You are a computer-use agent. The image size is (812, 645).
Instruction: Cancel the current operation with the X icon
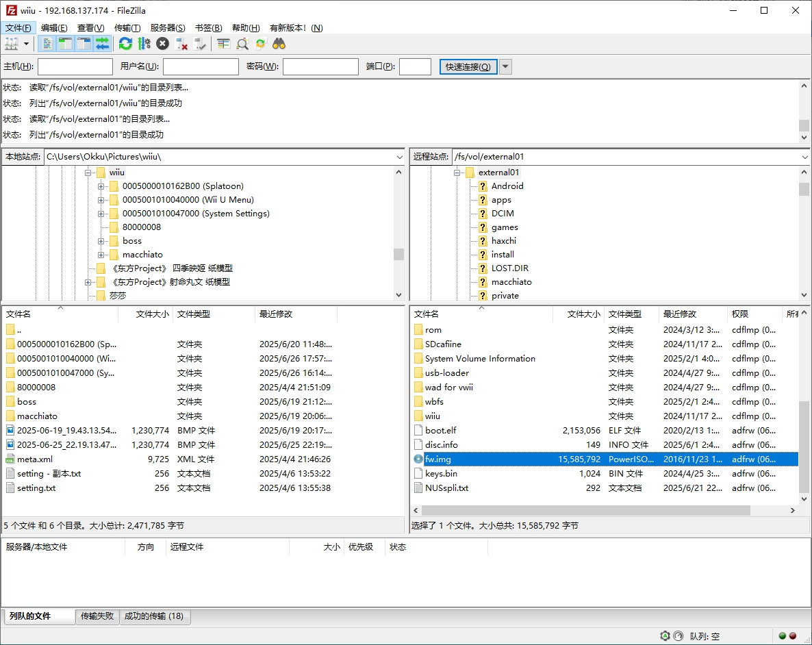[162, 44]
